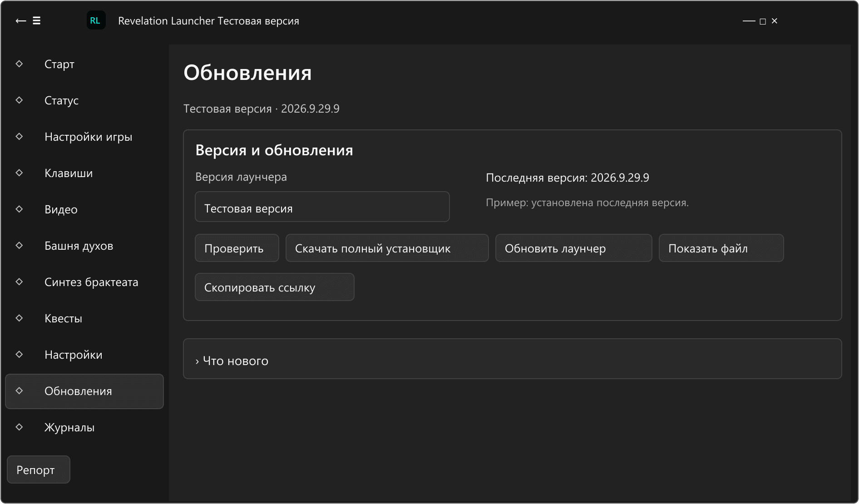Click the diamond icon beside Журналы

point(19,427)
